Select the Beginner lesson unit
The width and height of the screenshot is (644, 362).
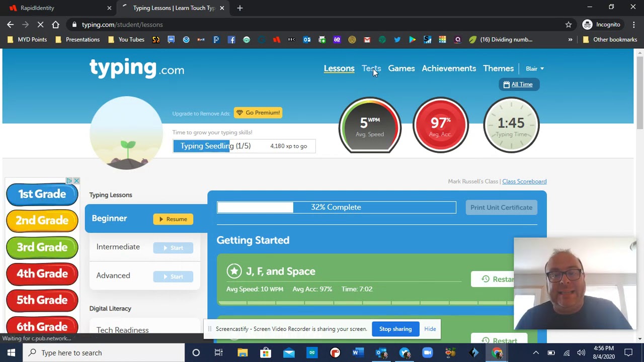click(x=109, y=218)
